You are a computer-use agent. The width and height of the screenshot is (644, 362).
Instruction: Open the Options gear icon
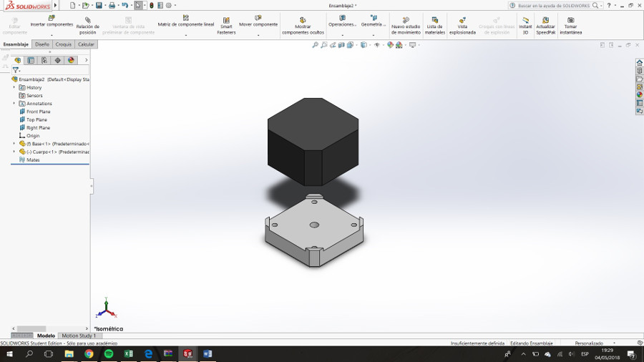(x=169, y=5)
